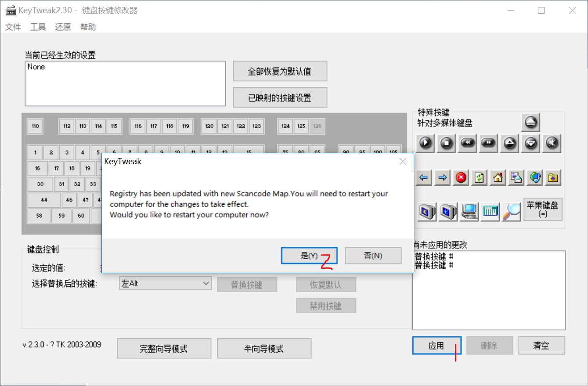588x386 pixels.
Task: Click the Refresh key icon
Action: [479, 177]
